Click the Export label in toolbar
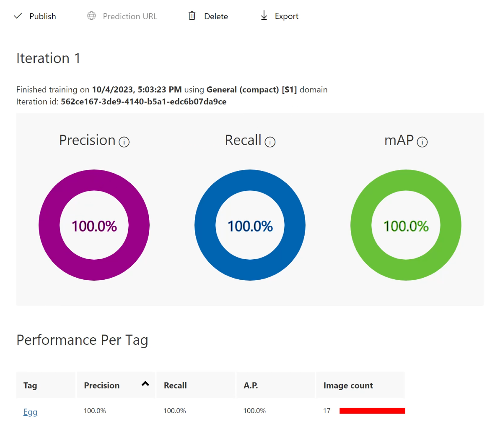Viewport: 500px width, 448px height. click(x=287, y=16)
